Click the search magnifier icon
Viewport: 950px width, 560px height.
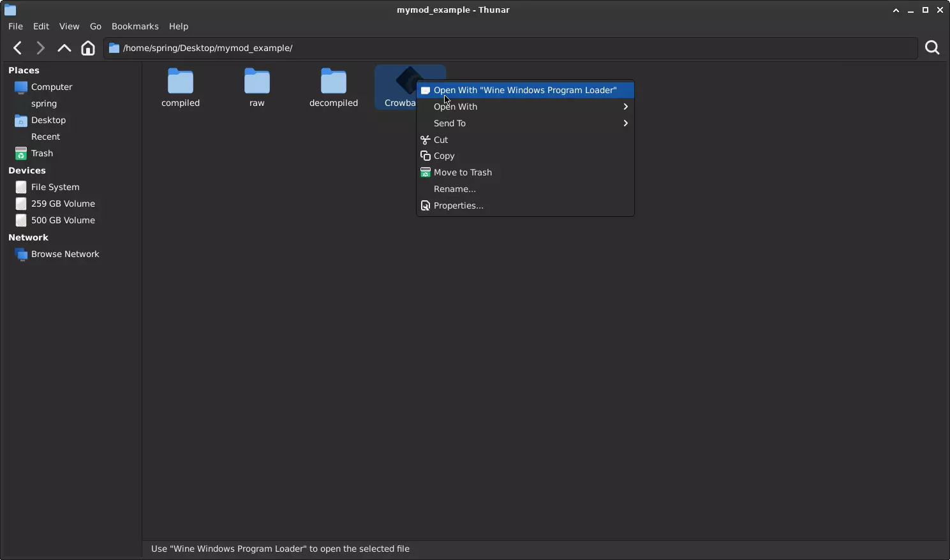click(x=932, y=48)
